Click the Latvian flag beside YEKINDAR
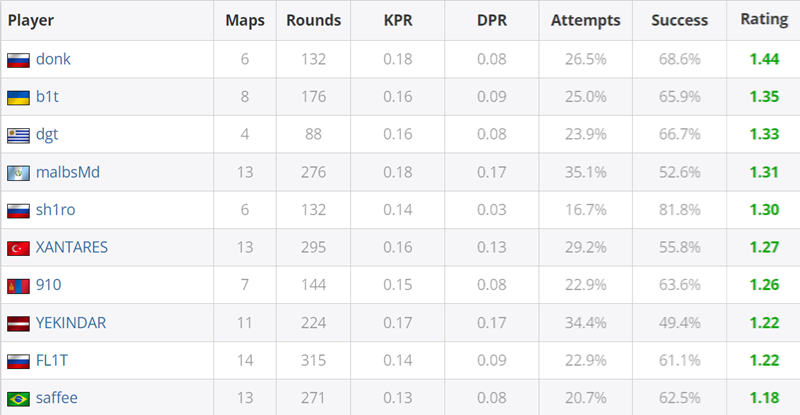The height and width of the screenshot is (415, 800). click(18, 324)
